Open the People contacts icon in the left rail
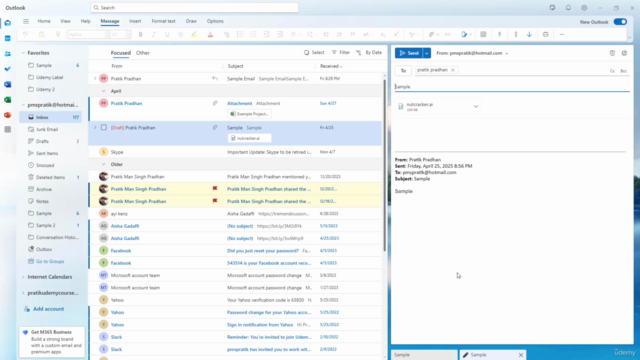This screenshot has width=640, height=360. (8, 53)
